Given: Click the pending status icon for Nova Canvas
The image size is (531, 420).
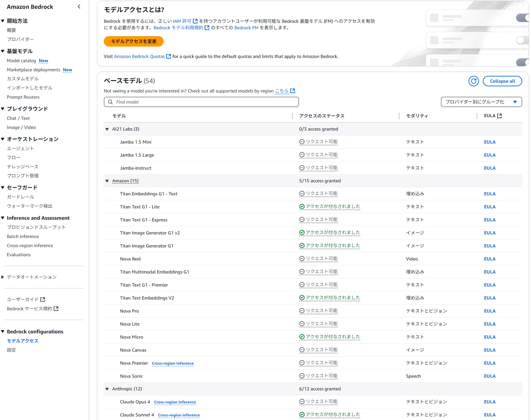Looking at the screenshot, I should tap(302, 350).
